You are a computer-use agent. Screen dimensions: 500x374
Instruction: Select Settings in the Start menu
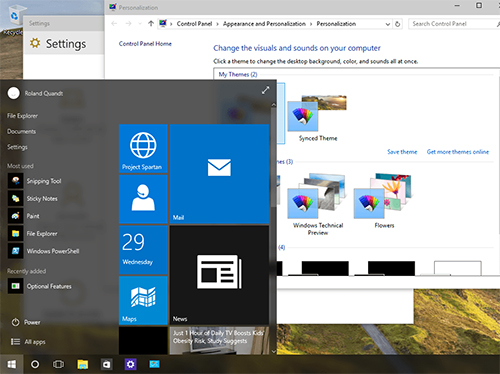click(x=17, y=147)
